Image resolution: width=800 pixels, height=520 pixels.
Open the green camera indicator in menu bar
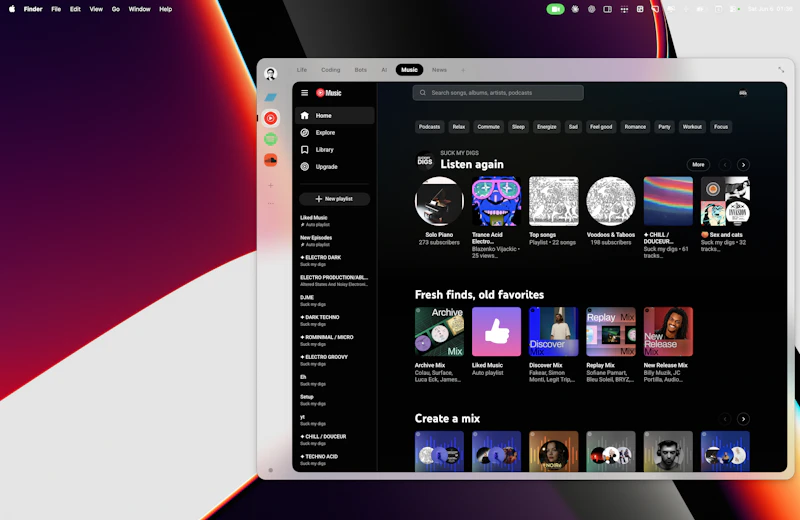(556, 9)
